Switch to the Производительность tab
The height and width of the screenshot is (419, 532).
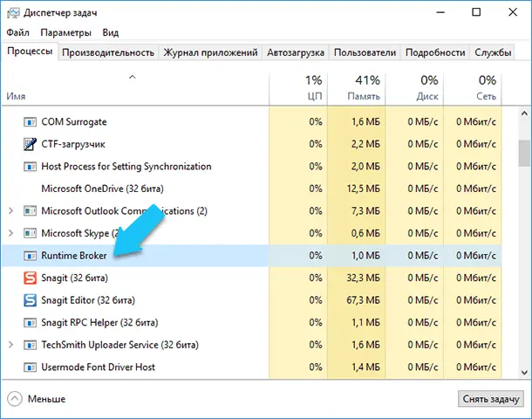click(108, 52)
